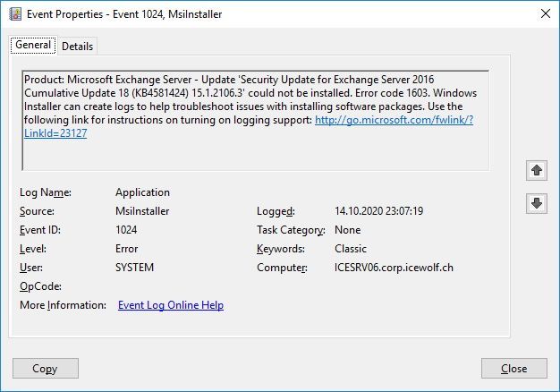Open the go.microsoft.com/fwlink logging link
Viewport: 560px width, 392px height.
[x=394, y=120]
